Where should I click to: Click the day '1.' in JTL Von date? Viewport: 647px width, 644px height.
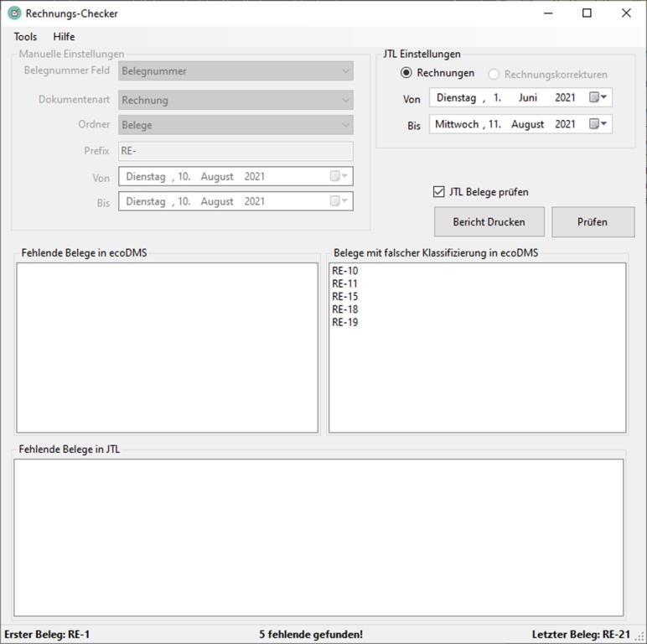coord(497,97)
